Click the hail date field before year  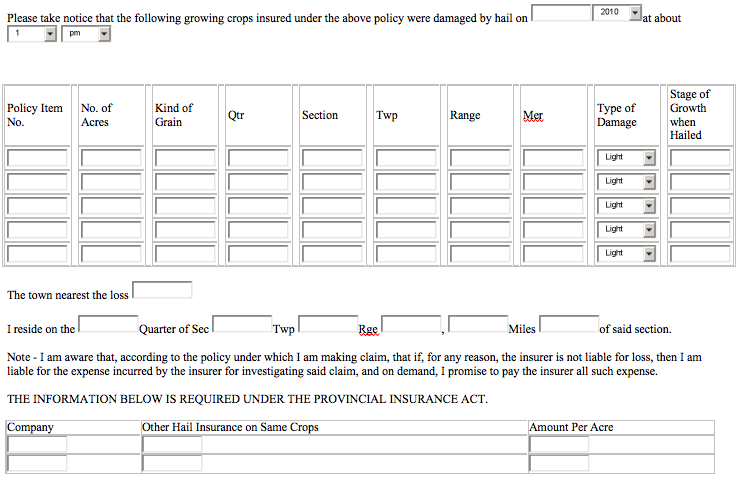(561, 13)
